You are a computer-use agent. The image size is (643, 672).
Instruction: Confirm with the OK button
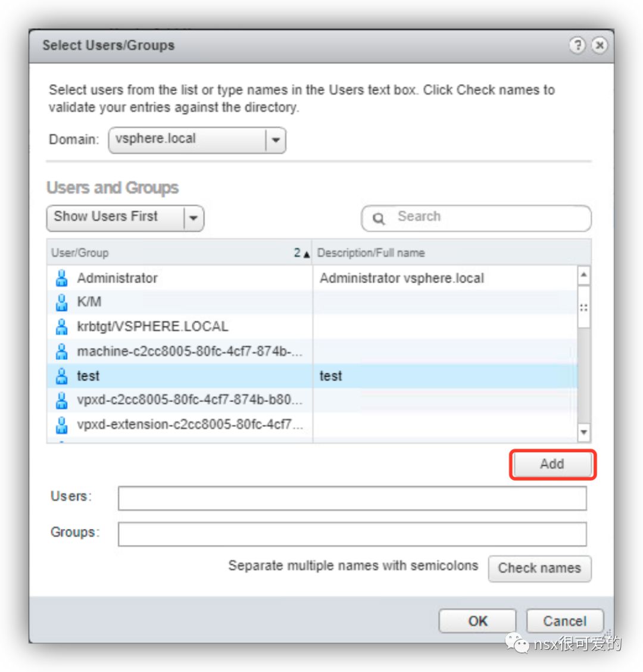[x=477, y=621]
